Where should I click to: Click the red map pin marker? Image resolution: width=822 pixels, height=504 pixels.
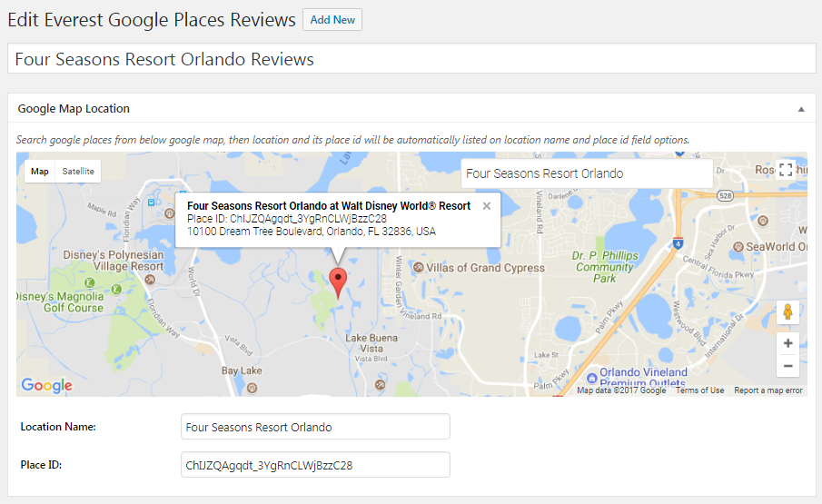(x=338, y=283)
